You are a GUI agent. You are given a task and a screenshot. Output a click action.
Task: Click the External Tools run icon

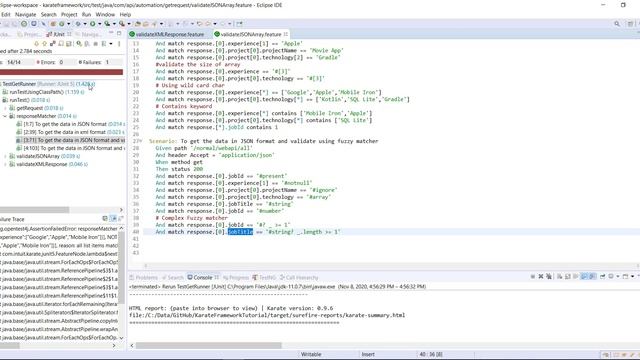(122, 24)
